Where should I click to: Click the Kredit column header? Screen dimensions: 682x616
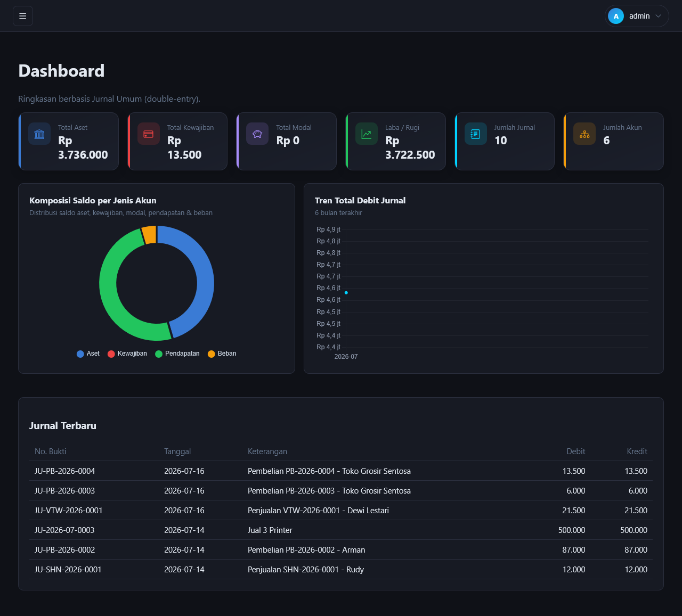(x=637, y=451)
